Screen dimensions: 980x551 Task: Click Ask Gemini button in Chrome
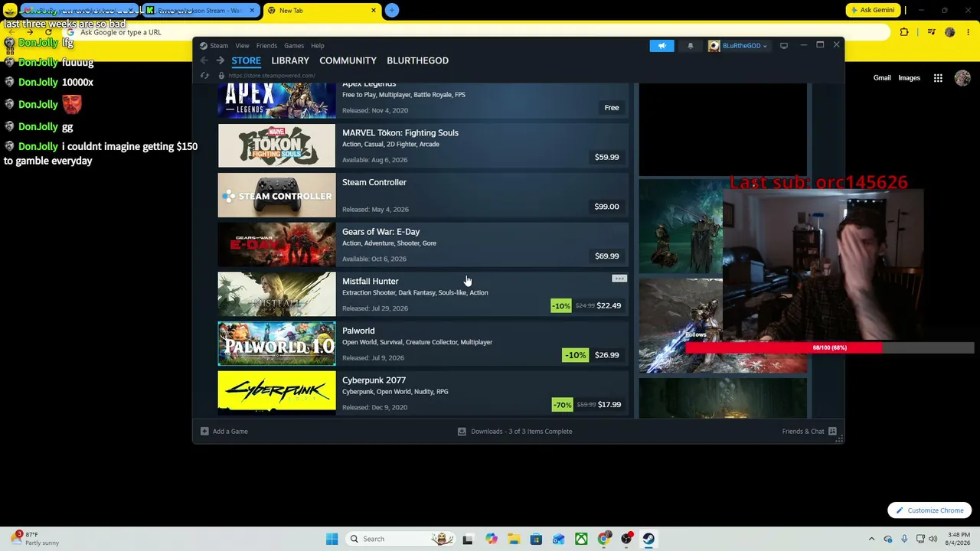[x=874, y=10]
